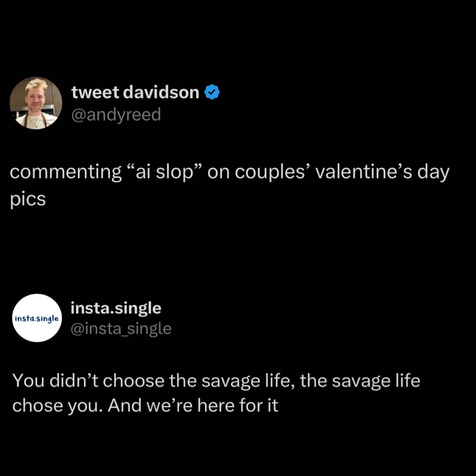Click the insta.single round logo avatar

(37, 318)
